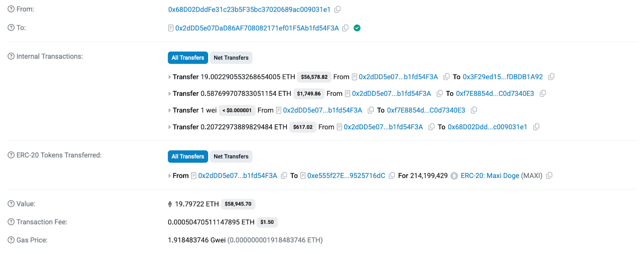Expand the 19.002290553268654005 ETH transfer row
The image size is (644, 254).
169,77
